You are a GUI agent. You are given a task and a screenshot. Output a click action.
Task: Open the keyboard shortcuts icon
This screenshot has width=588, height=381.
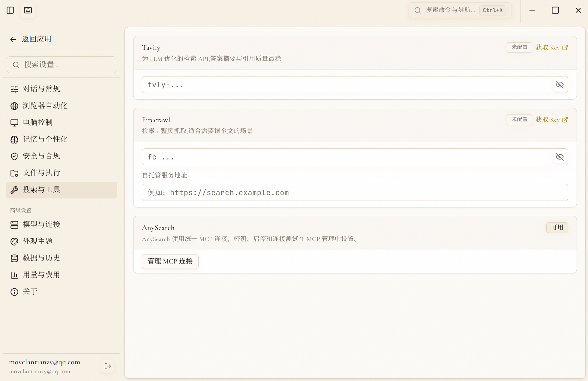28,10
